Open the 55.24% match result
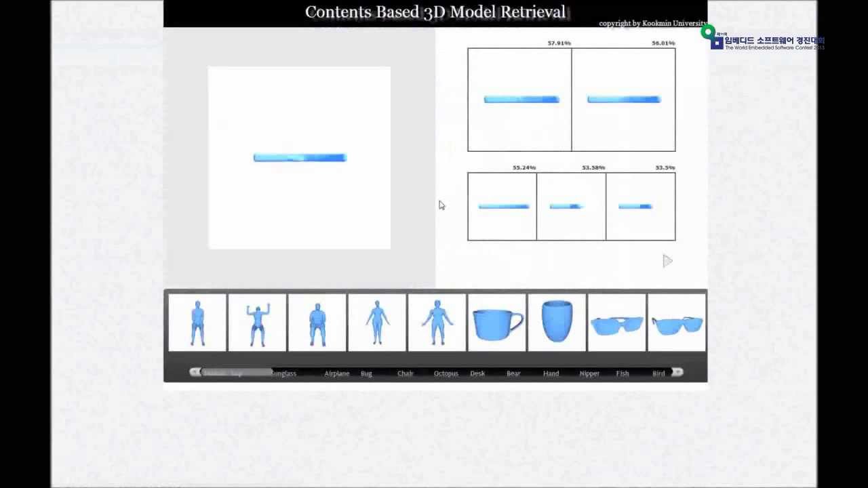868x488 pixels. (x=502, y=207)
